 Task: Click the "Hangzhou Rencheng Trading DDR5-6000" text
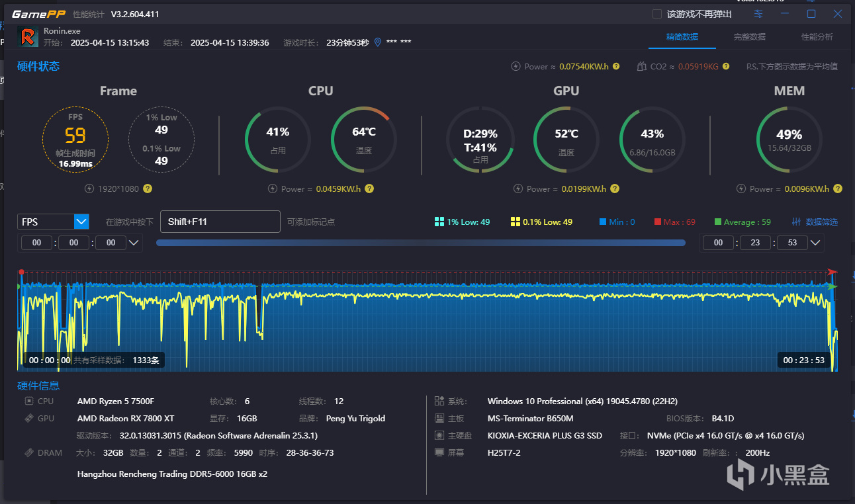tap(172, 474)
